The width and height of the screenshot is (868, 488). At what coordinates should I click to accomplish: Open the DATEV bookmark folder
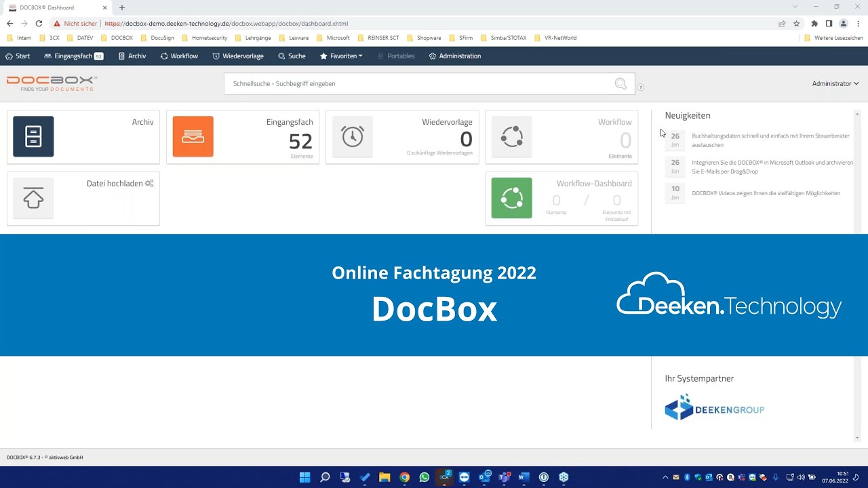(80, 38)
